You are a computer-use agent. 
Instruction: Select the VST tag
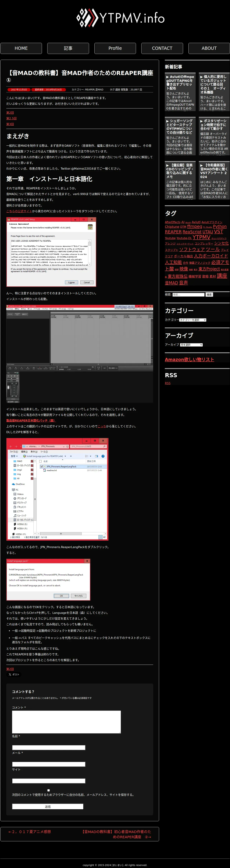218,231
